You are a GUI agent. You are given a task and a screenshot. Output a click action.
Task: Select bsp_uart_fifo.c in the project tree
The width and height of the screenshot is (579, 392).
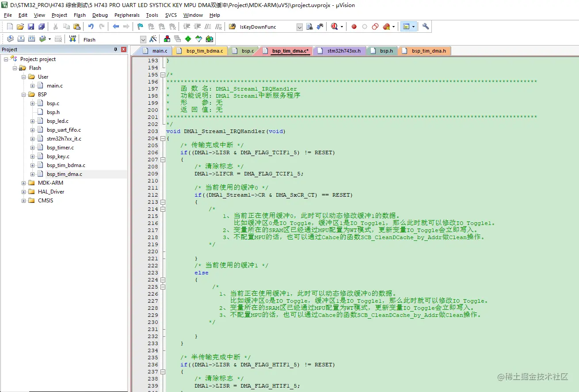[x=64, y=130]
